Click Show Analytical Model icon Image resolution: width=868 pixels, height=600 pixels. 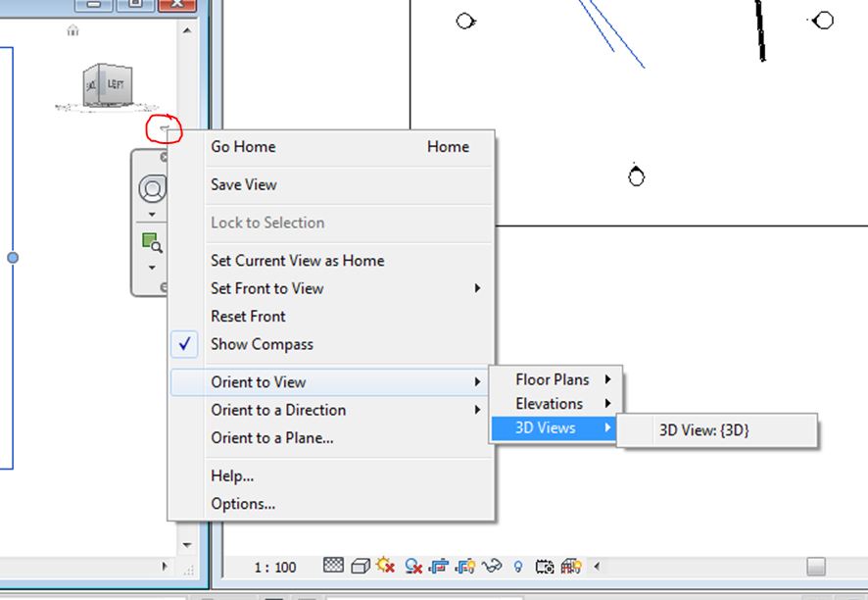coord(571,566)
